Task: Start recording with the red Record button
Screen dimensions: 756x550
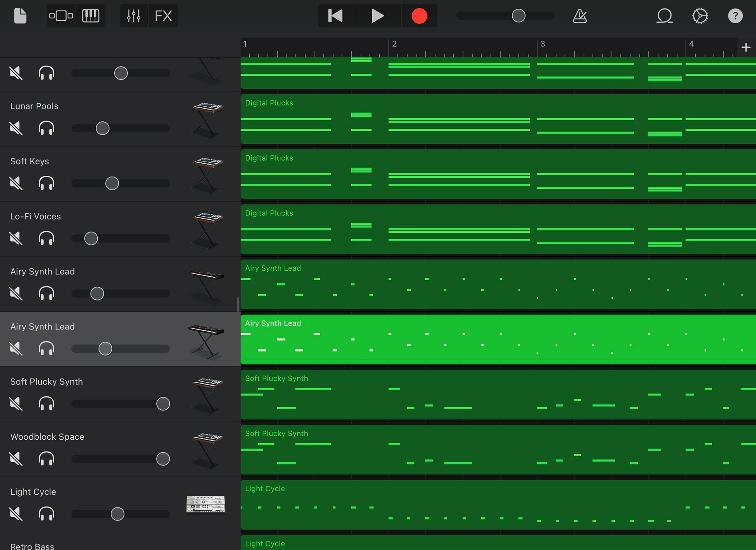Action: tap(419, 16)
